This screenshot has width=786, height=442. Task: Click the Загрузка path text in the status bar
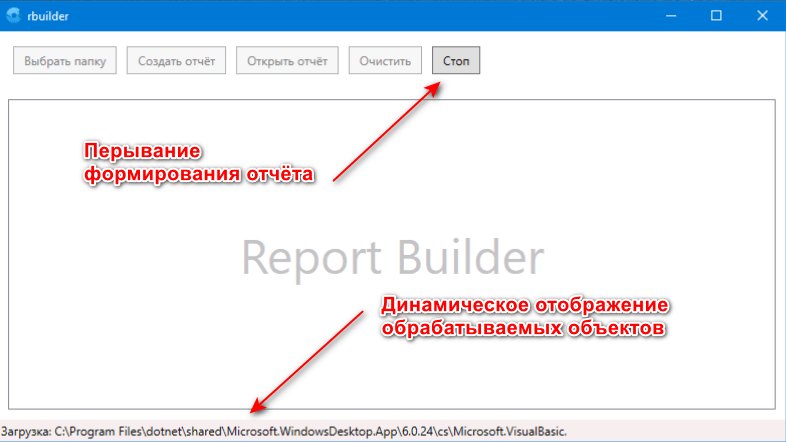284,431
